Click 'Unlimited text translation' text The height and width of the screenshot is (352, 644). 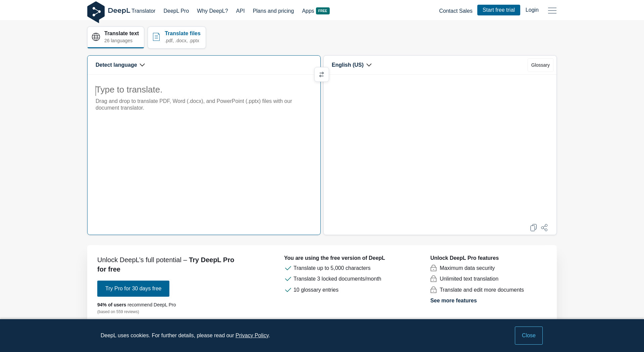(469, 279)
